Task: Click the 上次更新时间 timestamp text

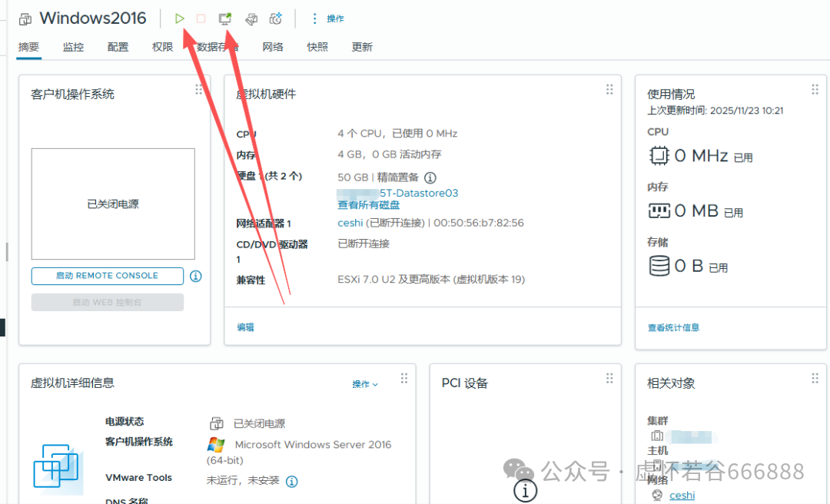Action: (715, 110)
